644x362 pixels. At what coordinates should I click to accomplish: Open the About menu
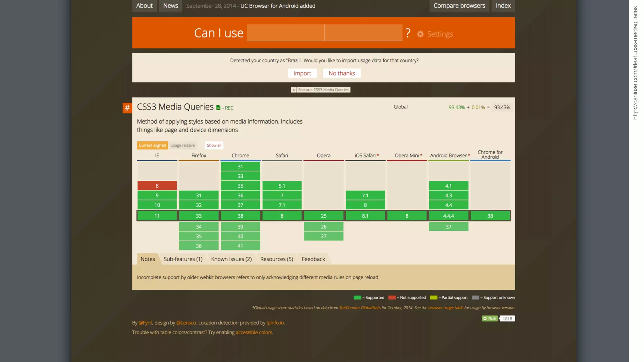point(144,6)
